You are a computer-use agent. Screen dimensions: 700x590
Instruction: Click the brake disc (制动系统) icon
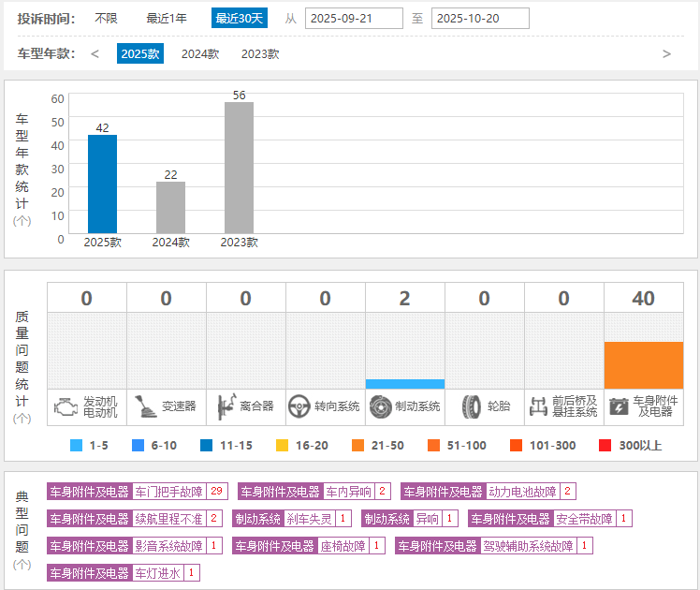380,406
